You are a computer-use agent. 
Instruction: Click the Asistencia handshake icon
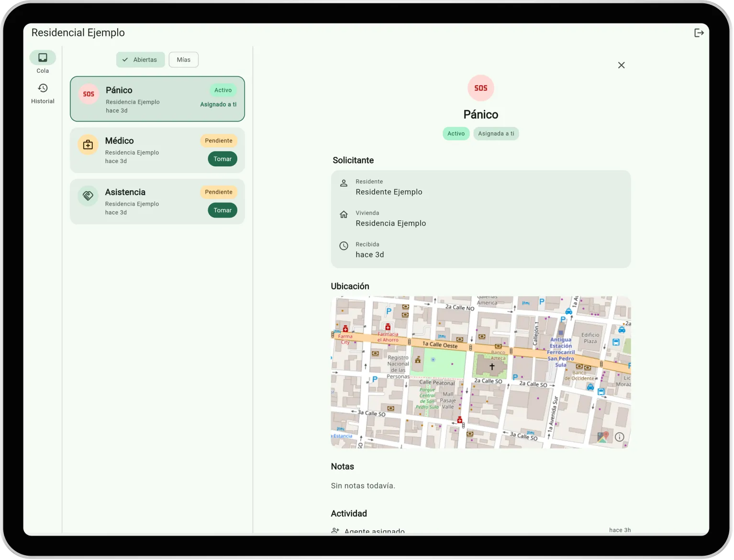tap(88, 196)
